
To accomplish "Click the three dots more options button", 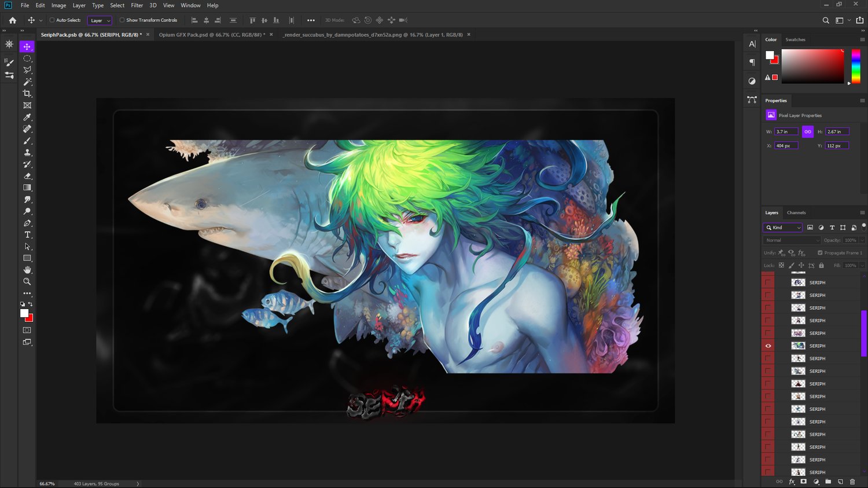I will tap(311, 20).
